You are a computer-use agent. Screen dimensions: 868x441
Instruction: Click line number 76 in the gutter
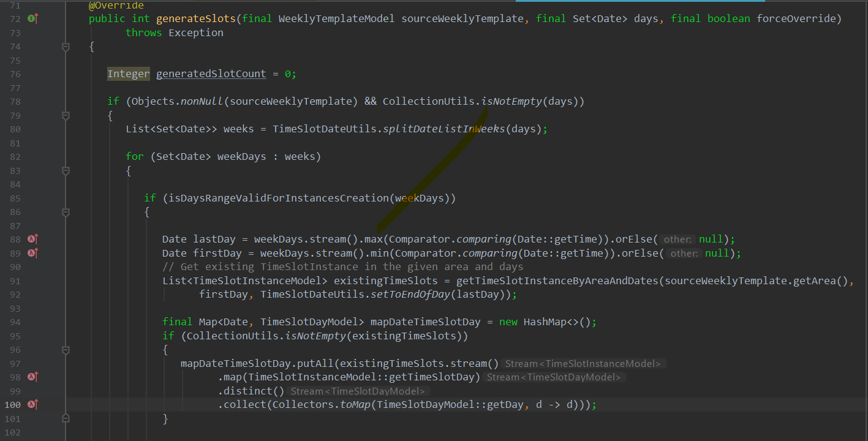15,74
